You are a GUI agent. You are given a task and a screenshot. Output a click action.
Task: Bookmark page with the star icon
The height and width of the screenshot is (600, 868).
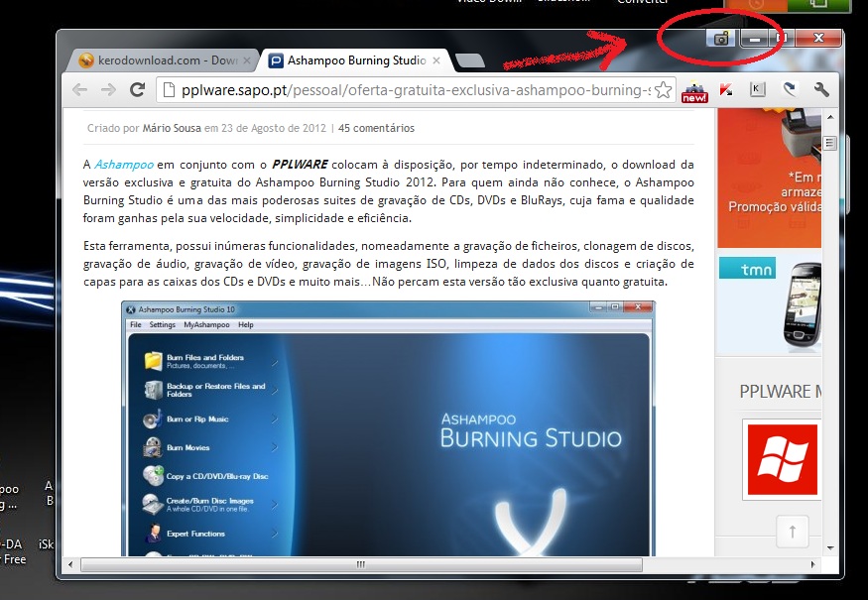[x=663, y=89]
